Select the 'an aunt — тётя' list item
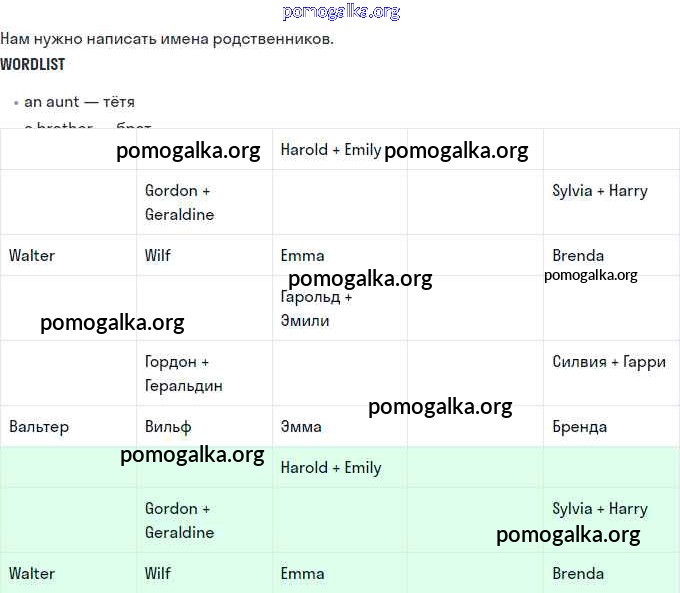Image resolution: width=680 pixels, height=593 pixels. 79,102
